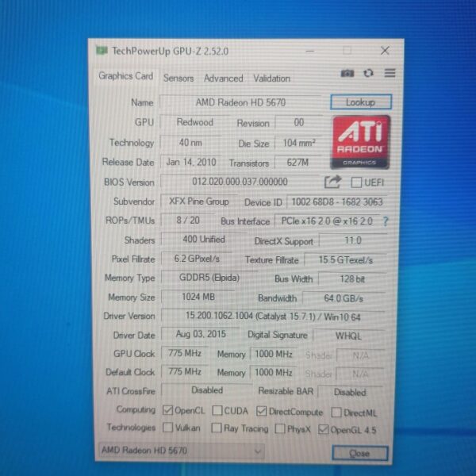Click the Subvendor value XFX Pine Group
The width and height of the screenshot is (476, 476).
(199, 202)
